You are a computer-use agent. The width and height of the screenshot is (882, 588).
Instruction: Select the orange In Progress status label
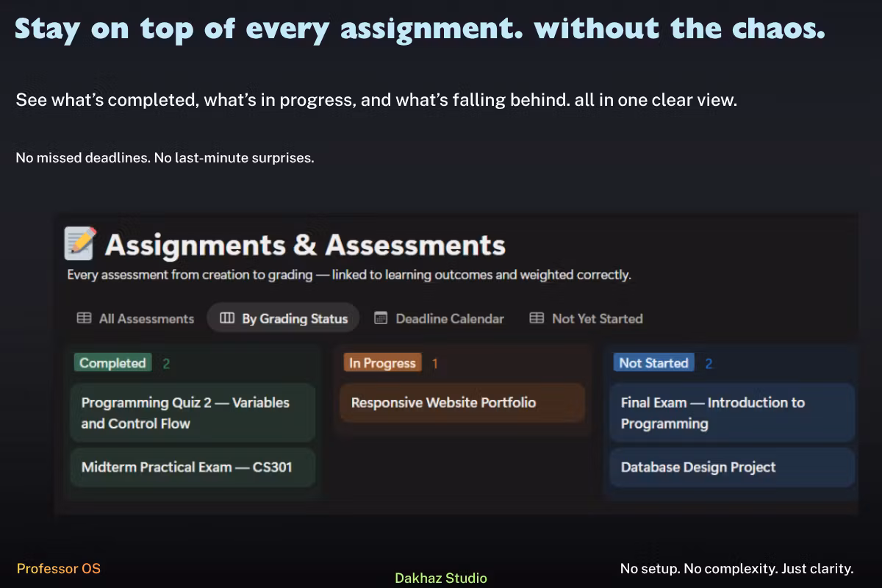click(x=382, y=363)
